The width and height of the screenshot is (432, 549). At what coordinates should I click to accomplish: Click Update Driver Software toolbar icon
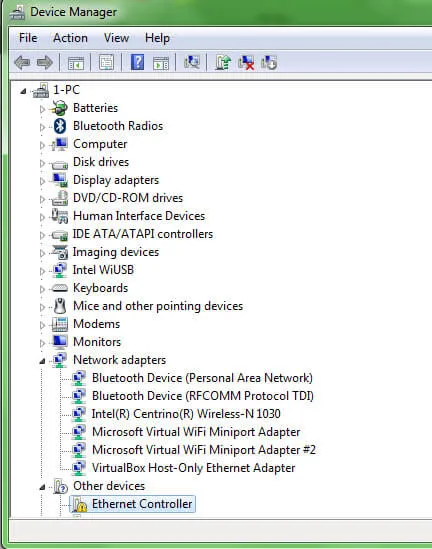pyautogui.click(x=223, y=63)
